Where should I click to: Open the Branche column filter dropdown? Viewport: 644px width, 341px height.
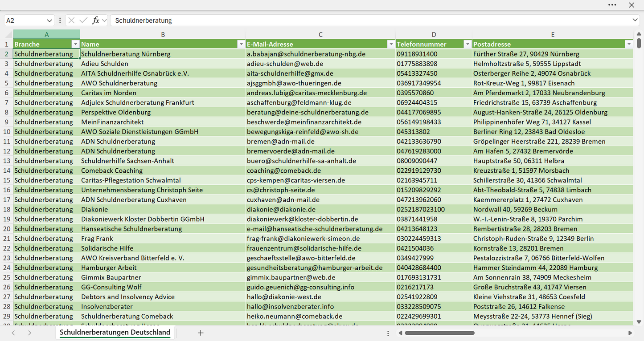75,44
